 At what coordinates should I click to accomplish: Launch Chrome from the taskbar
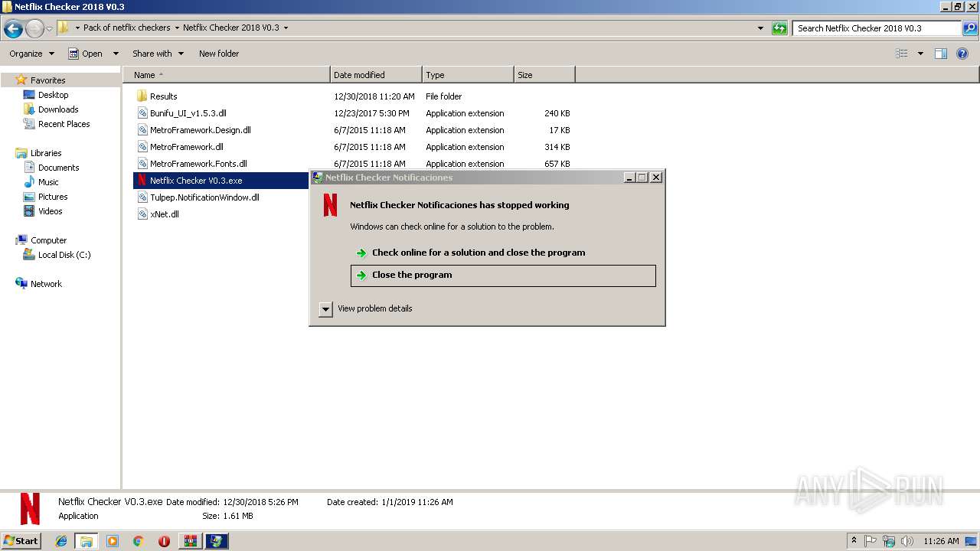138,541
